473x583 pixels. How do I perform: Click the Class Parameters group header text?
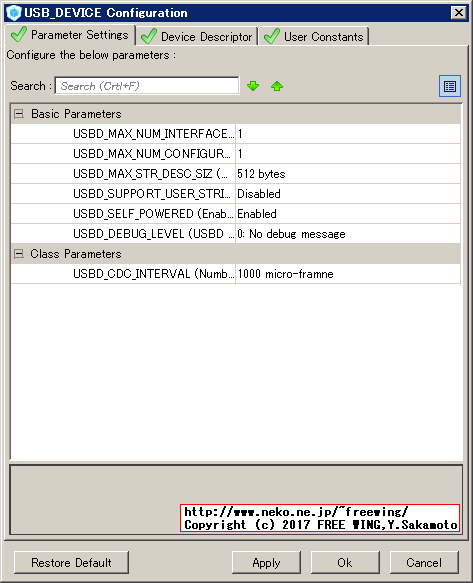pos(76,254)
